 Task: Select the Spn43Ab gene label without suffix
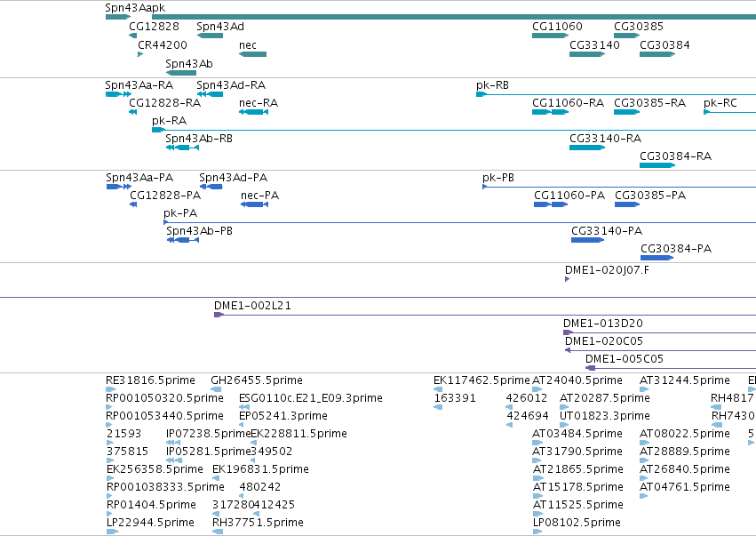click(189, 64)
